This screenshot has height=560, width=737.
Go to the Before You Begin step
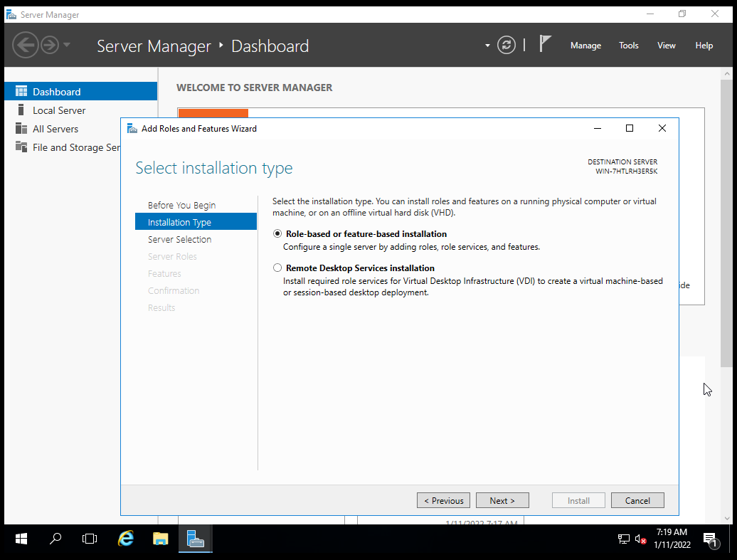click(x=181, y=205)
